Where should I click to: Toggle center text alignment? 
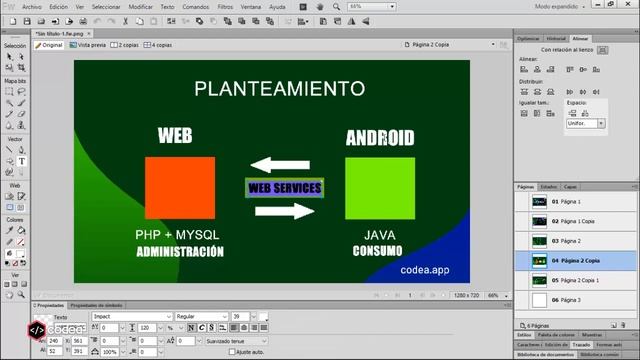pyautogui.click(x=244, y=327)
